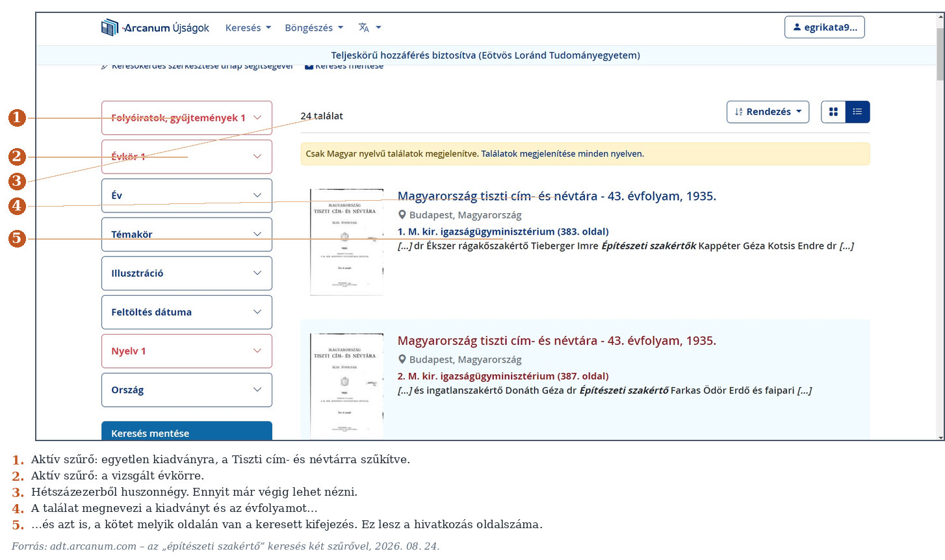
Task: Show results in all languages link
Action: point(562,154)
